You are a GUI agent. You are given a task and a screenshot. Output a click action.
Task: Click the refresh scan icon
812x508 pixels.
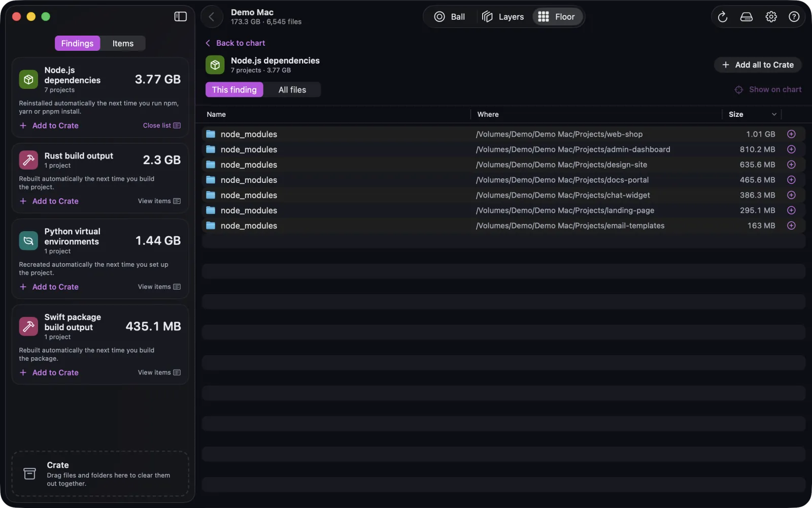[x=723, y=17]
